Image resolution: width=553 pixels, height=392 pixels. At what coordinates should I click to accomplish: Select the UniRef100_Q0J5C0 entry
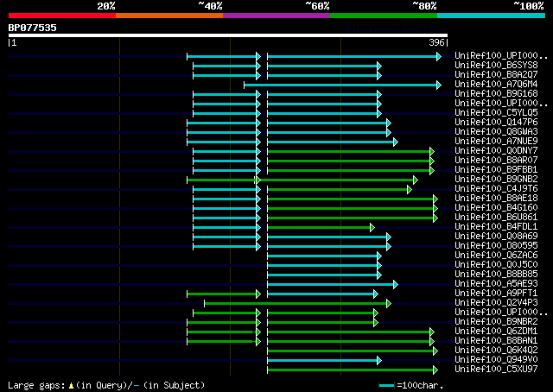tap(496, 265)
